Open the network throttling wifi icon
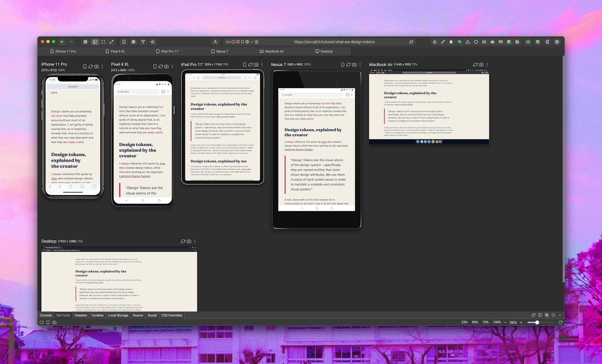This screenshot has width=602, height=364. tap(459, 42)
